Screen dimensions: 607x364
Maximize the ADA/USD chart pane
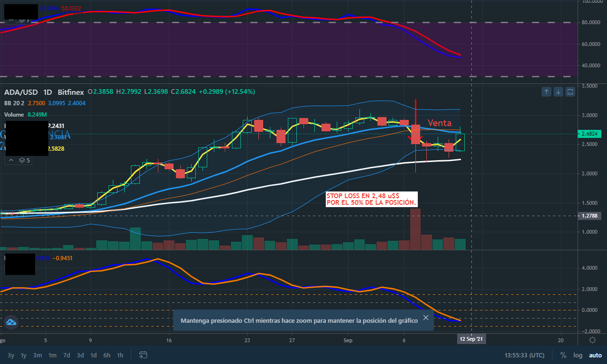570,91
